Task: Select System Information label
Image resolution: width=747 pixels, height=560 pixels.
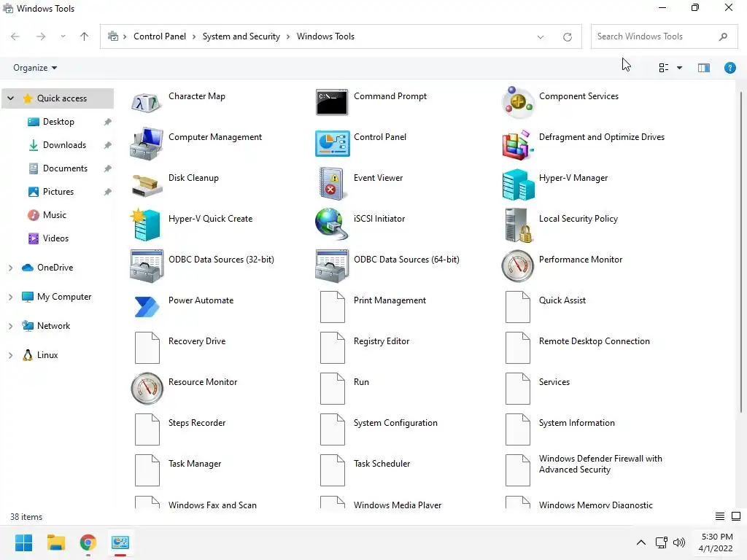Action: (576, 423)
